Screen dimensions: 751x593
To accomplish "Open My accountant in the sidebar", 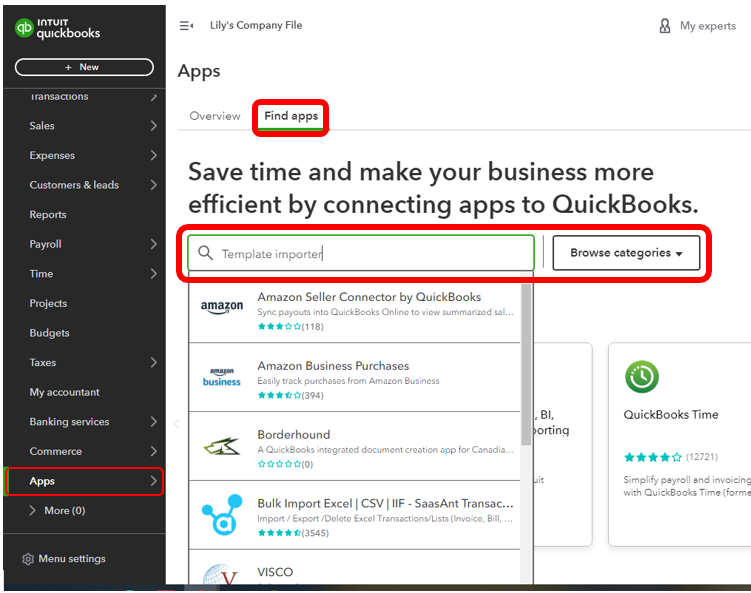I will pyautogui.click(x=65, y=392).
